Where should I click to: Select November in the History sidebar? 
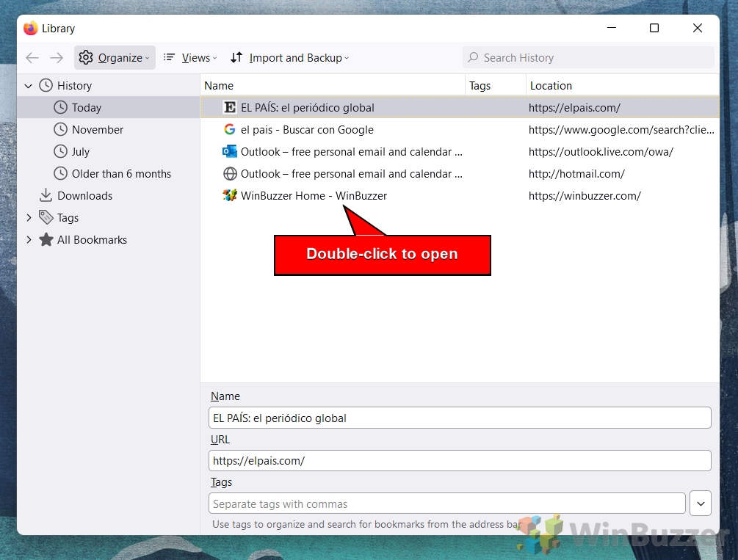[x=98, y=129]
